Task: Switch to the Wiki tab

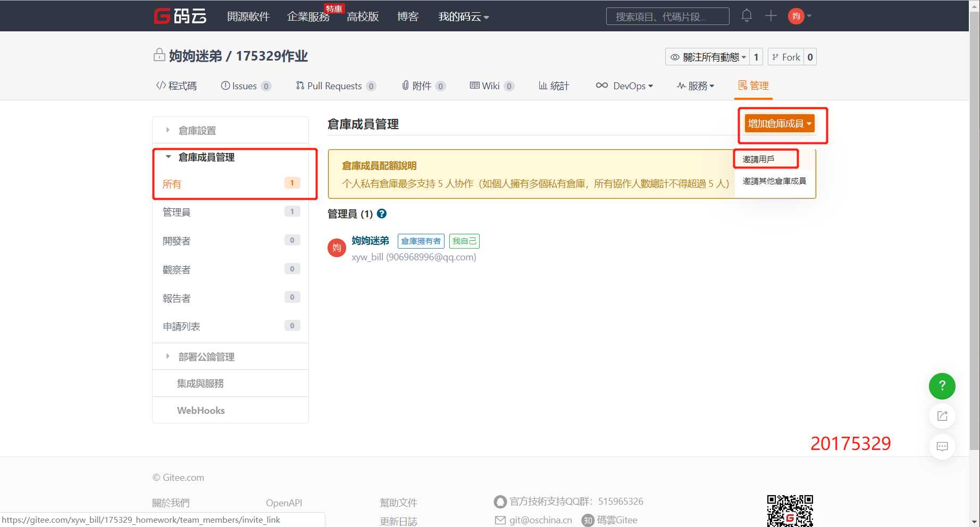Action: (492, 86)
